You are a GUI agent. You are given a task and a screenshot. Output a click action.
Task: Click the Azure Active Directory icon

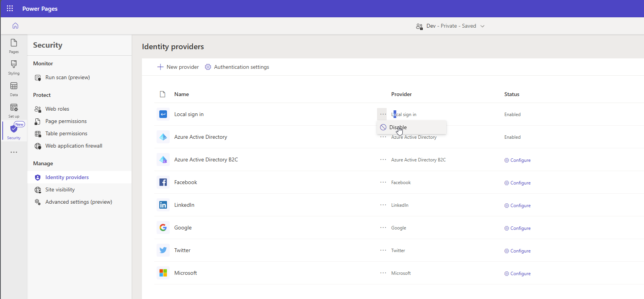[163, 137]
